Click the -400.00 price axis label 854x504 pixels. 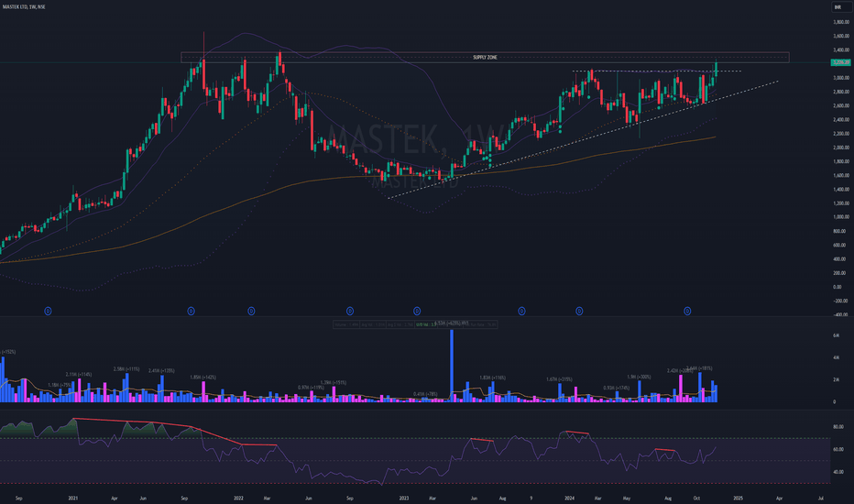click(x=840, y=315)
